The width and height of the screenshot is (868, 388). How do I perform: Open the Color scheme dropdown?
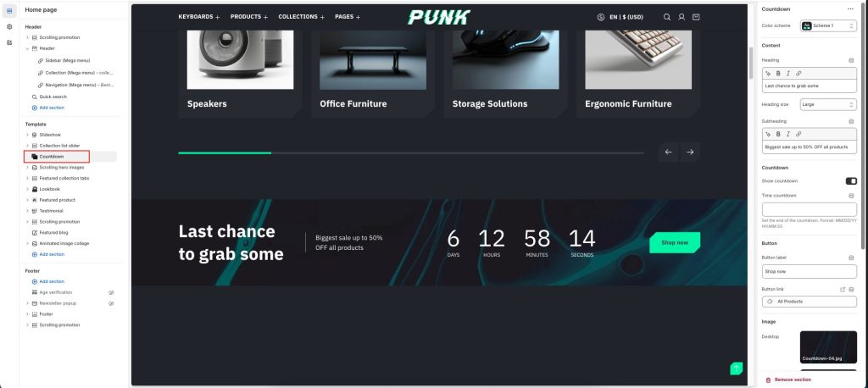(828, 25)
